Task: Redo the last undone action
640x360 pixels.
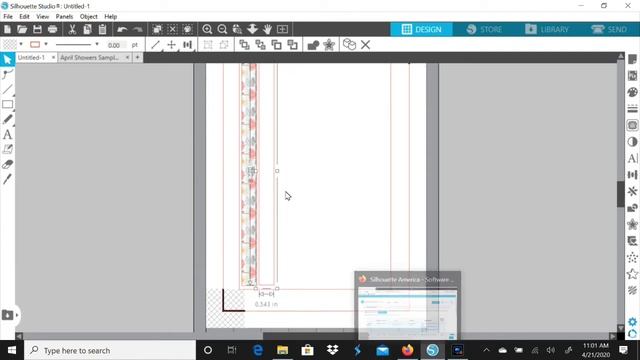Action: click(x=138, y=29)
